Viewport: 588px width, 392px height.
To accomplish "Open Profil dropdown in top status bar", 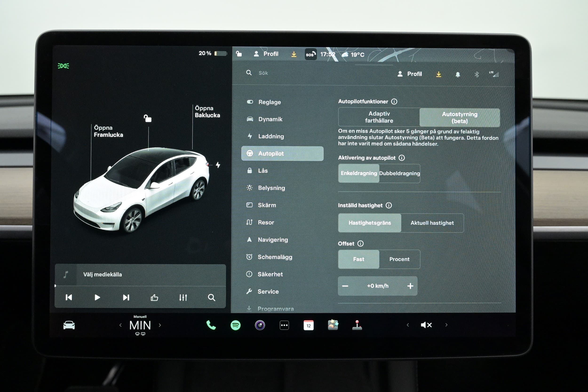I will click(x=266, y=54).
